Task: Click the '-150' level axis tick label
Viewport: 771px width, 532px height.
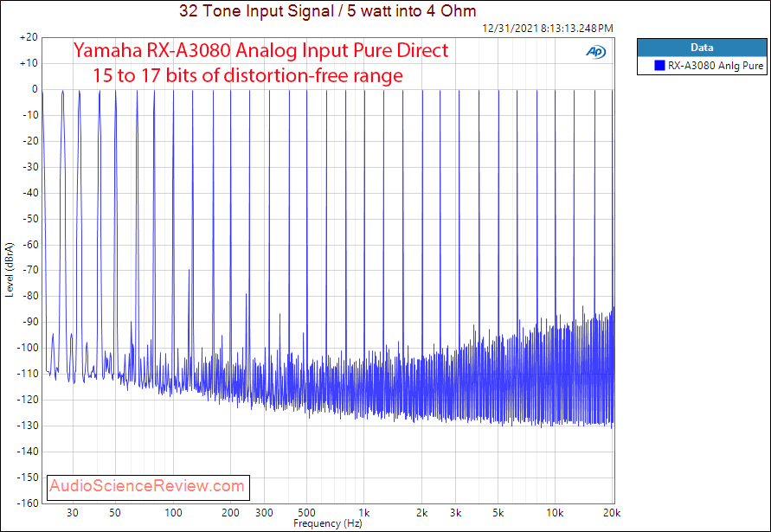Action: coord(28,477)
